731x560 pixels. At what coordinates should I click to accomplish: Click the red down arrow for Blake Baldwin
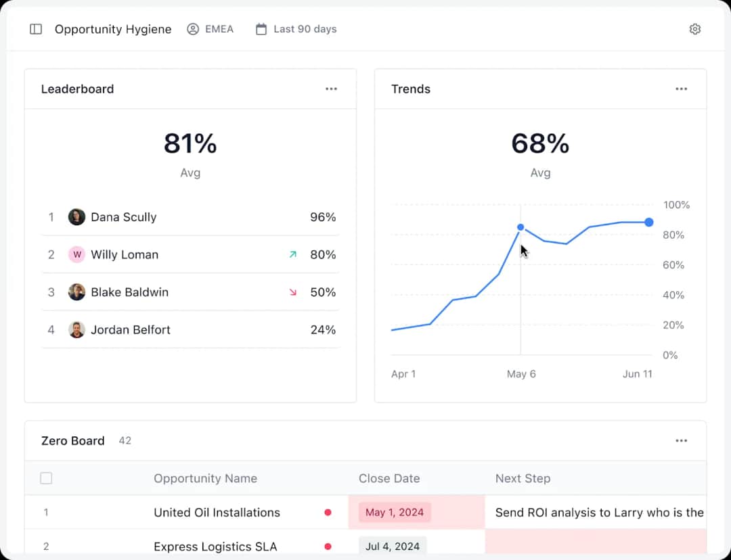coord(293,292)
